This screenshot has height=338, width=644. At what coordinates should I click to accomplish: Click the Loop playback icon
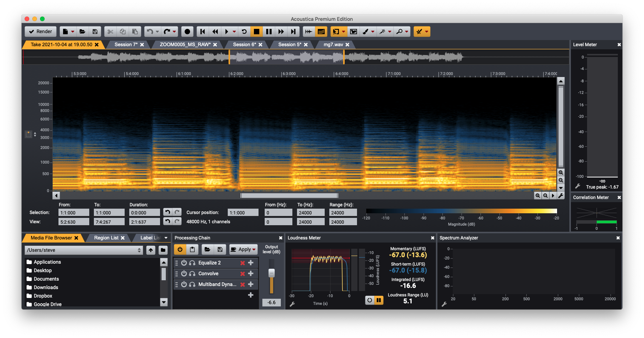click(x=244, y=32)
